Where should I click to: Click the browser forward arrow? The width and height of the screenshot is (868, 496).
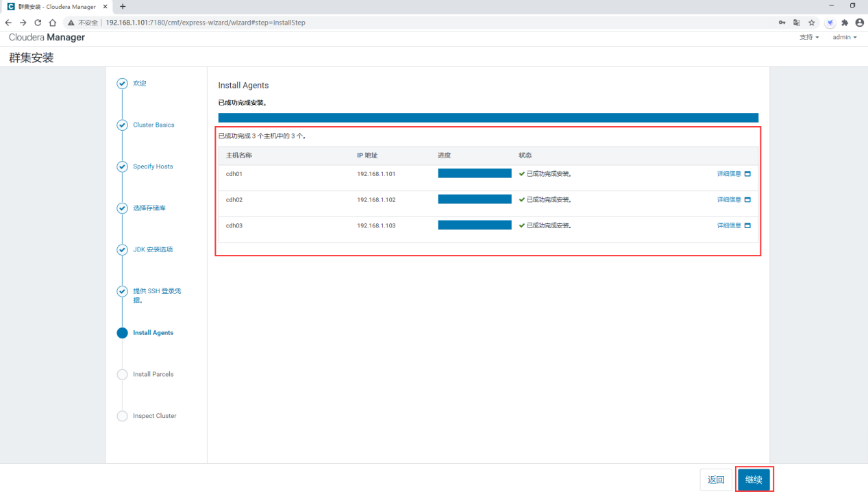pos(23,23)
